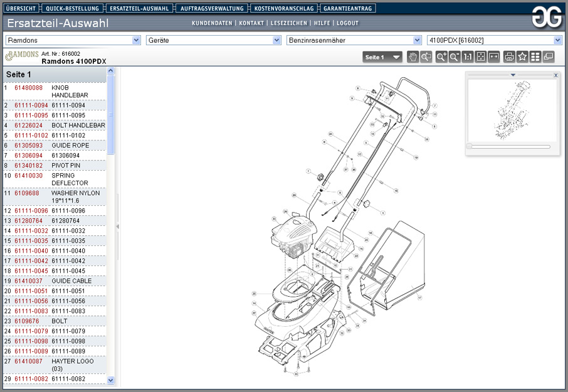
Task: Go to the Auftragsverwaltung tab
Action: pyautogui.click(x=212, y=8)
